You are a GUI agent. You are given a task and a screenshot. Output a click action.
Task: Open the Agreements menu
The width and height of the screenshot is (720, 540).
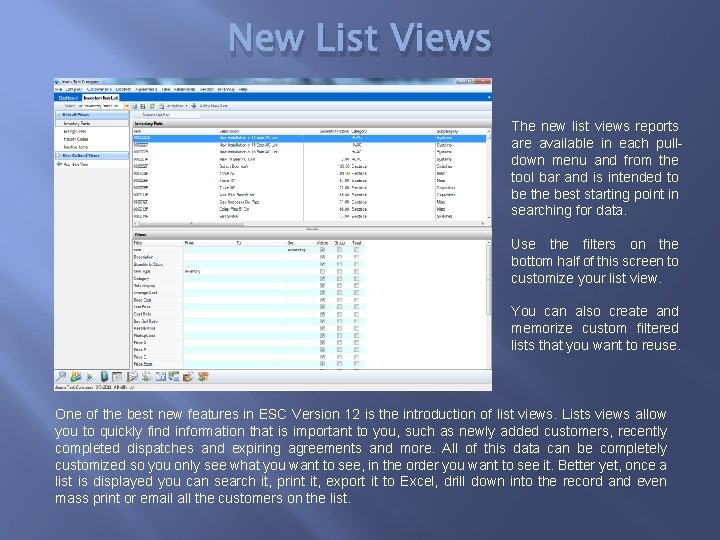pos(146,90)
